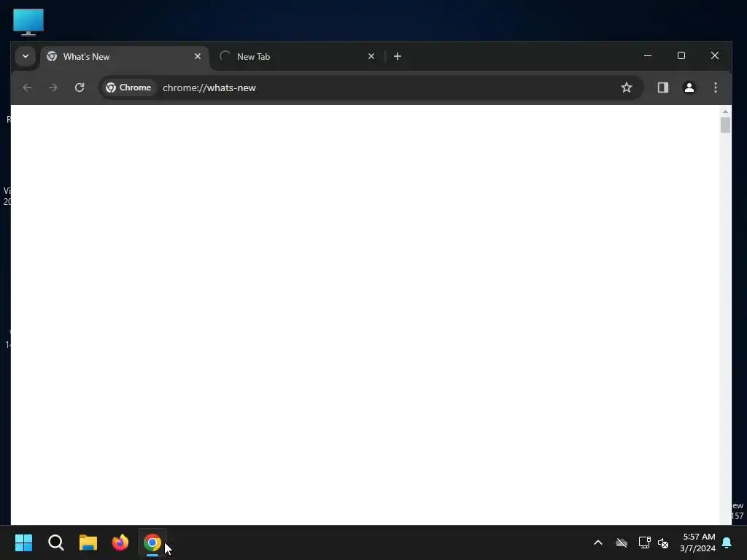747x560 pixels.
Task: Click the OneDrive cloud tray icon
Action: (x=622, y=542)
